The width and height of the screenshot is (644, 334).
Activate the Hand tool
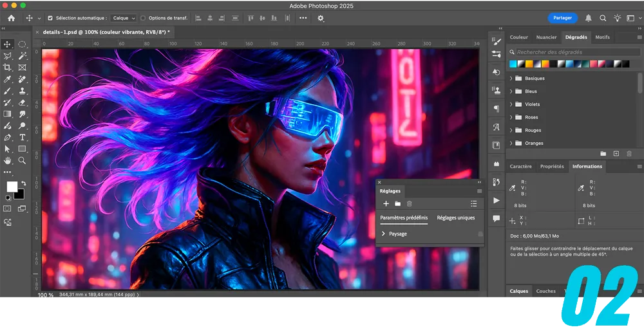8,160
